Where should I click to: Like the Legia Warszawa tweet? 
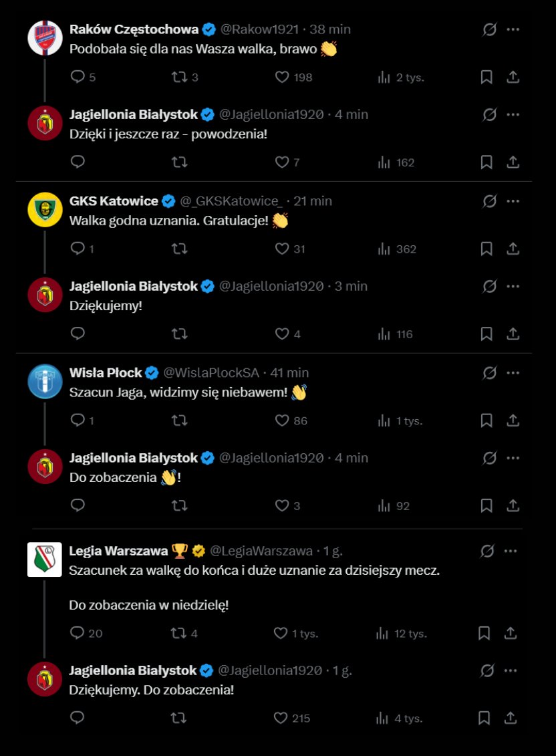(281, 633)
